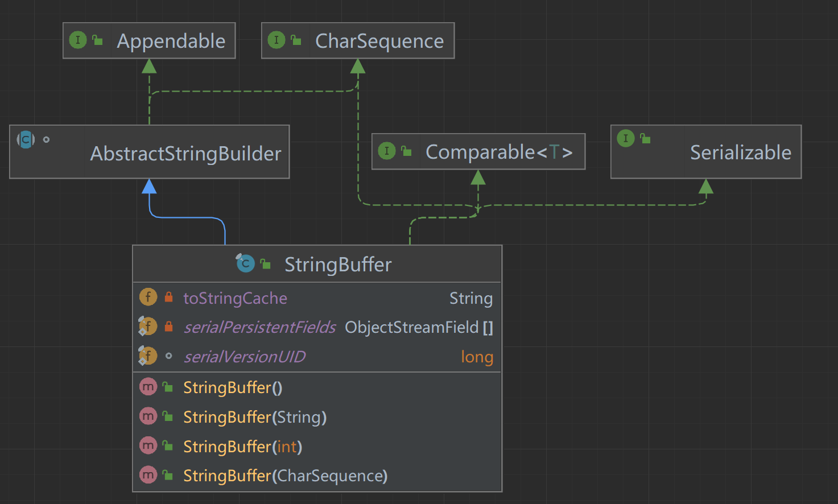Viewport: 838px width, 504px height.
Task: Select the Appendable node title
Action: [171, 40]
